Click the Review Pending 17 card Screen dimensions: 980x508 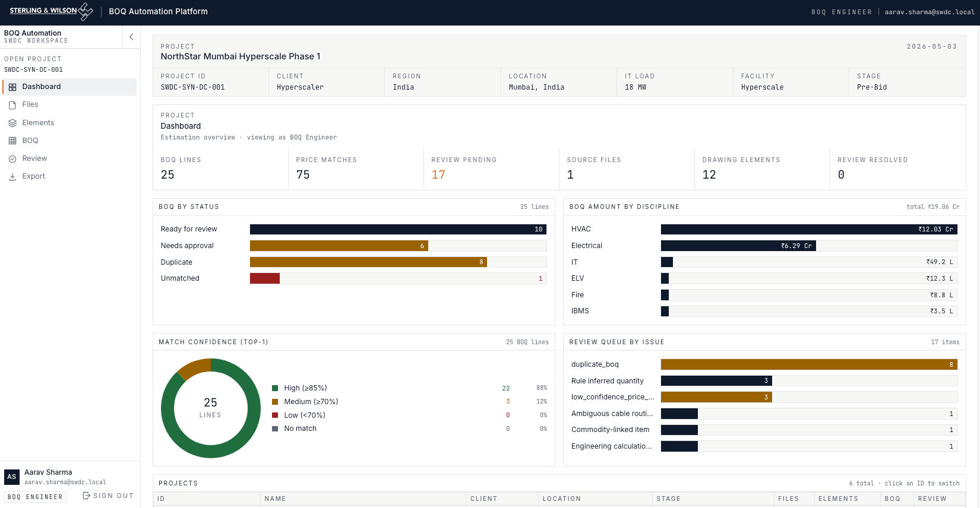tap(491, 169)
